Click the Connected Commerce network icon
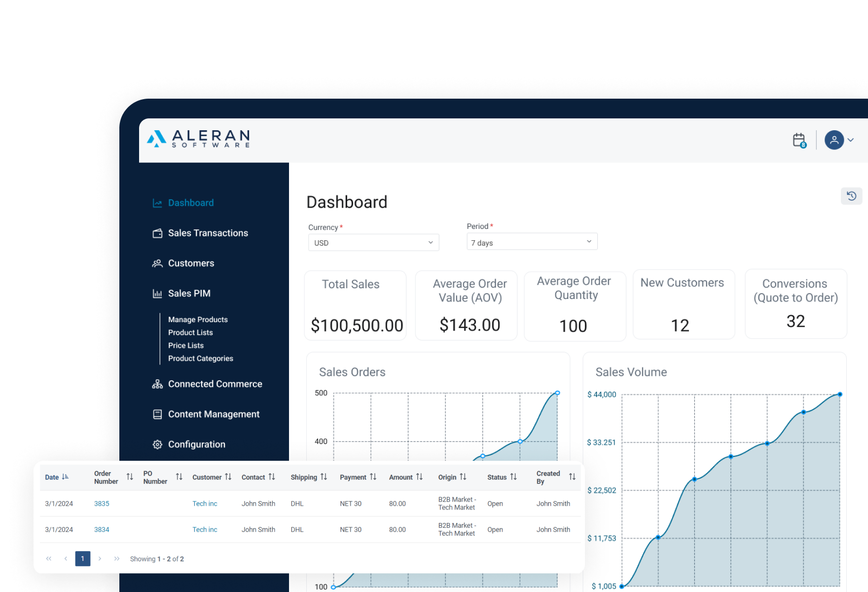868x592 pixels. pos(157,384)
